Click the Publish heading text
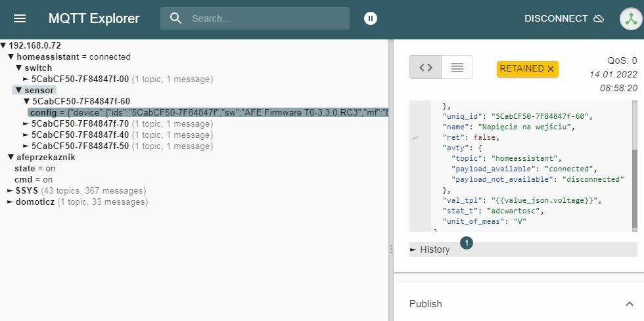This screenshot has height=321, width=644. [x=426, y=304]
